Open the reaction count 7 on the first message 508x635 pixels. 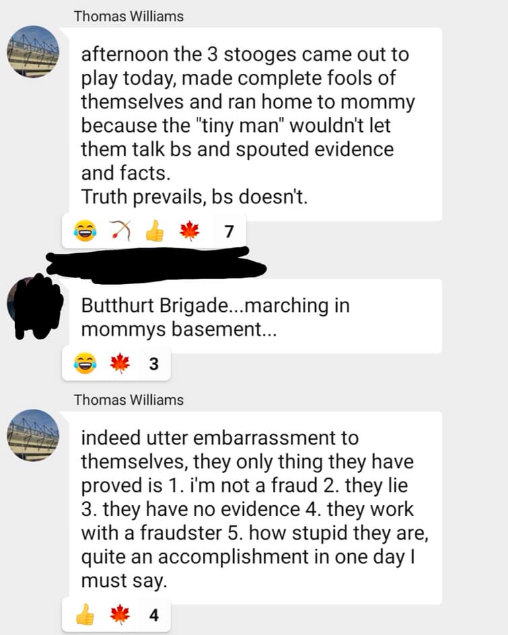pyautogui.click(x=229, y=232)
